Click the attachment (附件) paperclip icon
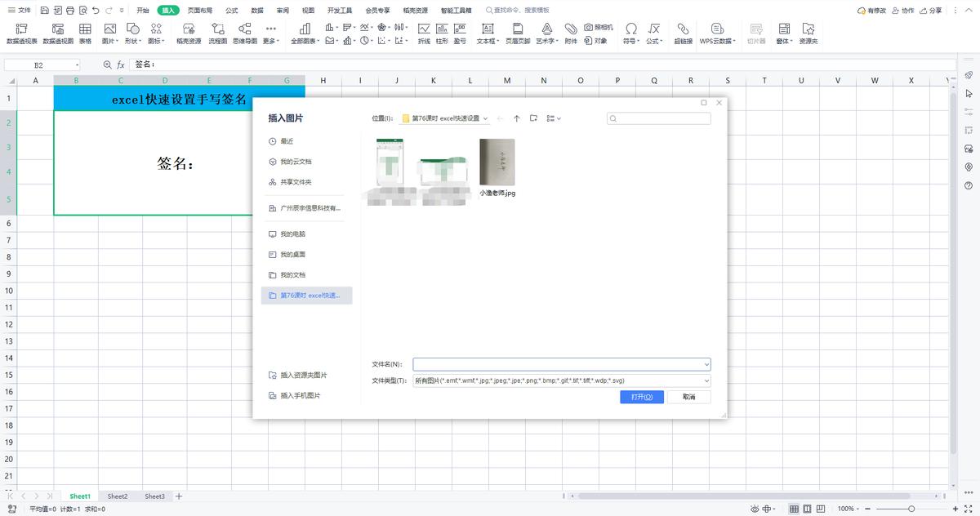The height and width of the screenshot is (516, 980). tap(571, 29)
